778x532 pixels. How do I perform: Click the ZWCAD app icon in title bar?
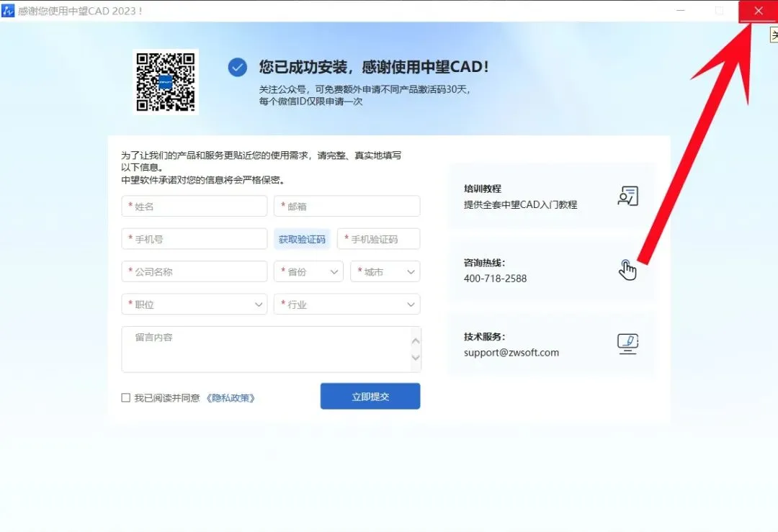pyautogui.click(x=8, y=10)
